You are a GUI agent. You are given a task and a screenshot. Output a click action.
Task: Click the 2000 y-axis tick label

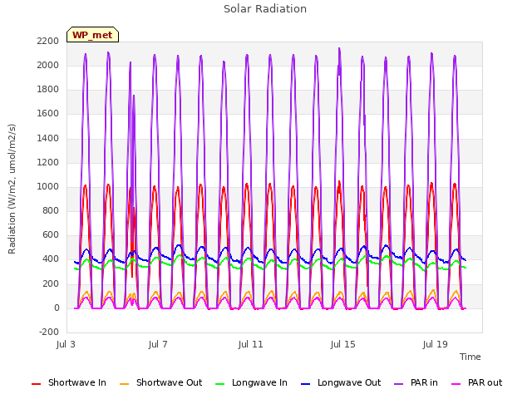48,65
